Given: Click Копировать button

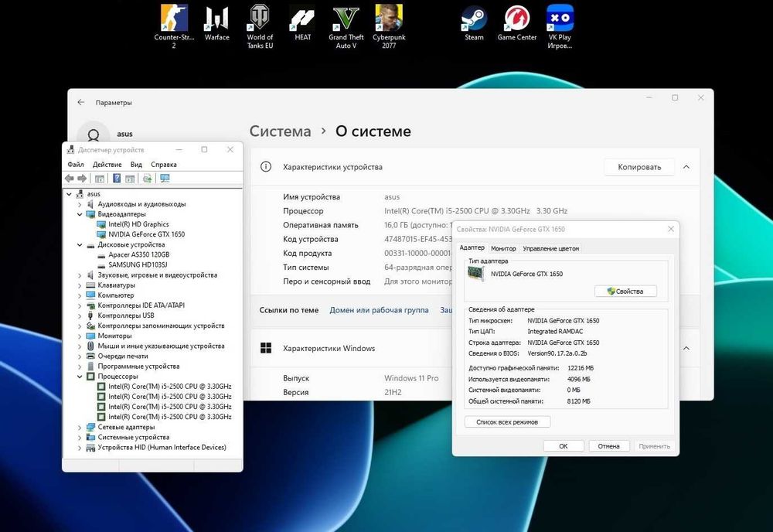Looking at the screenshot, I should click(x=639, y=167).
